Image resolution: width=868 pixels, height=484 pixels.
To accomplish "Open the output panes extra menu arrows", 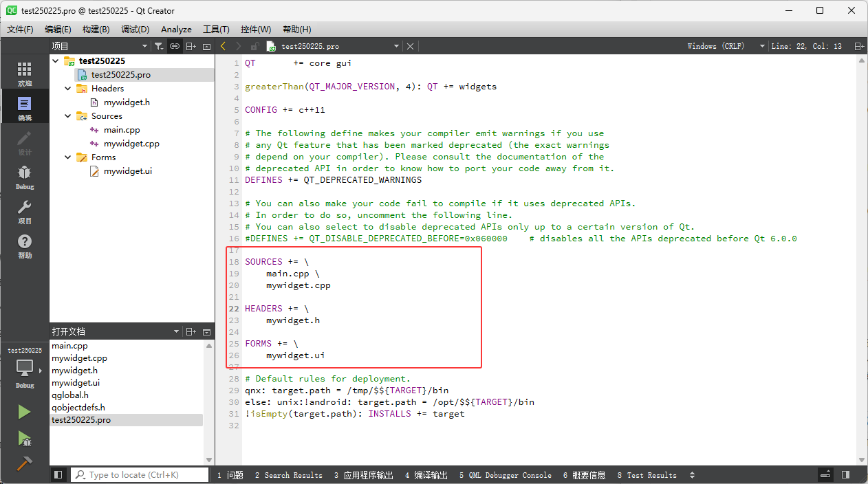I will point(692,475).
